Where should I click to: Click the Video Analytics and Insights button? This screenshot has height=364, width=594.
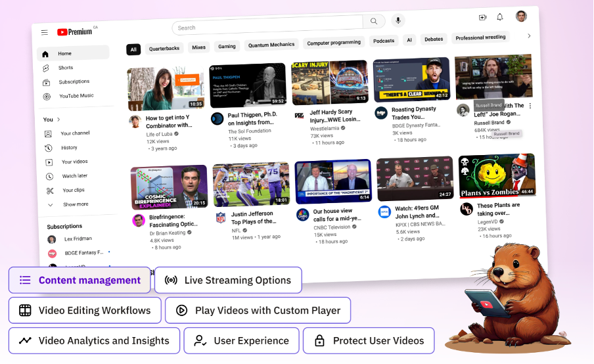pos(94,340)
